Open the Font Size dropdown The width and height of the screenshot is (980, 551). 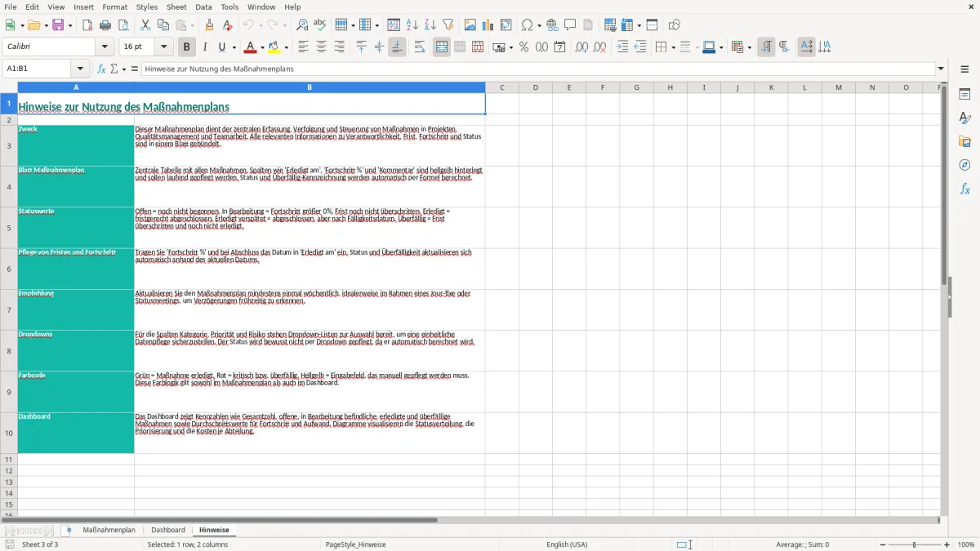[163, 47]
